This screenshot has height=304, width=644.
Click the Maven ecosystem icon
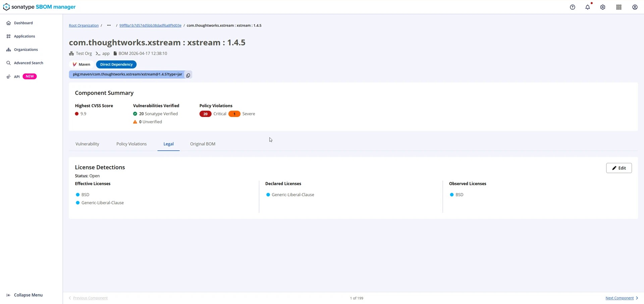point(74,64)
